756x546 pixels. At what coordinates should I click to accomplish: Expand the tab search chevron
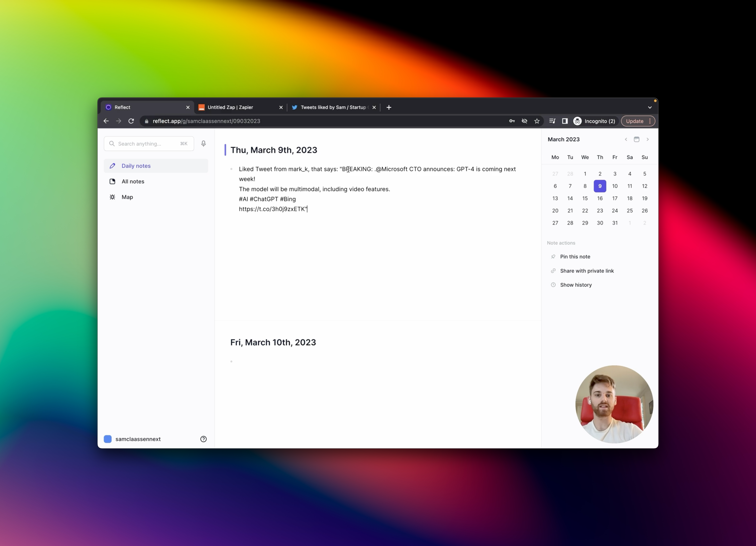click(x=650, y=107)
